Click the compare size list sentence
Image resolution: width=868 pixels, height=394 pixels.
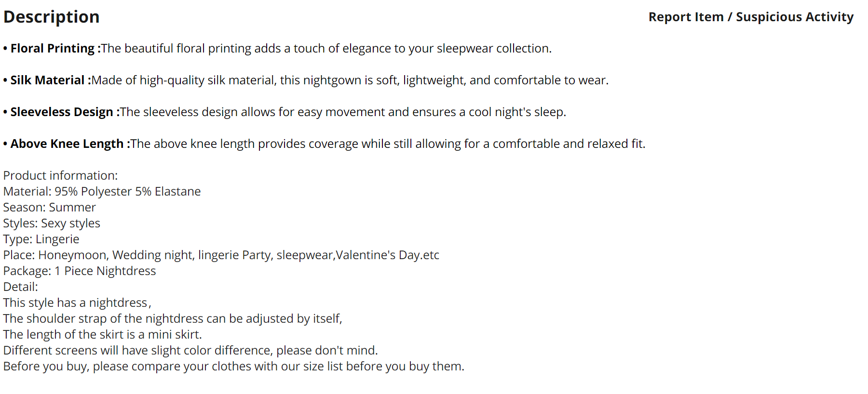(234, 366)
